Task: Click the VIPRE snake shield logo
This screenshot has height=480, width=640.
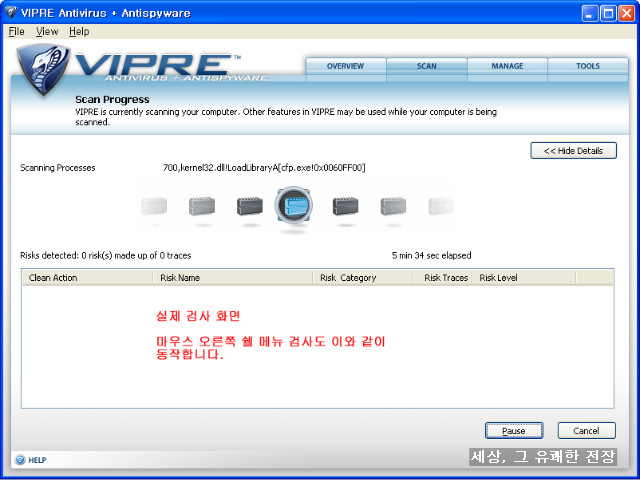Action: coord(43,69)
